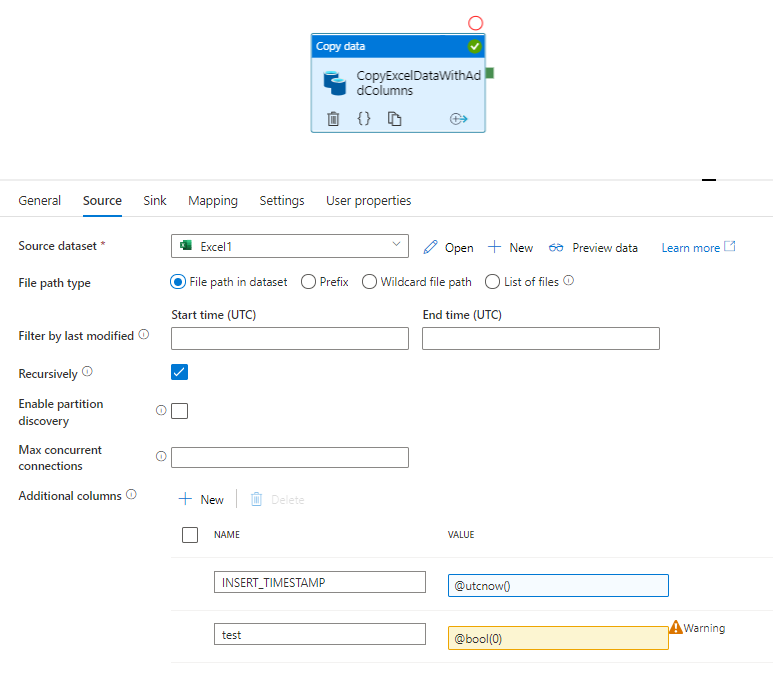Show info for Additional columns
The image size is (773, 688).
(x=131, y=494)
